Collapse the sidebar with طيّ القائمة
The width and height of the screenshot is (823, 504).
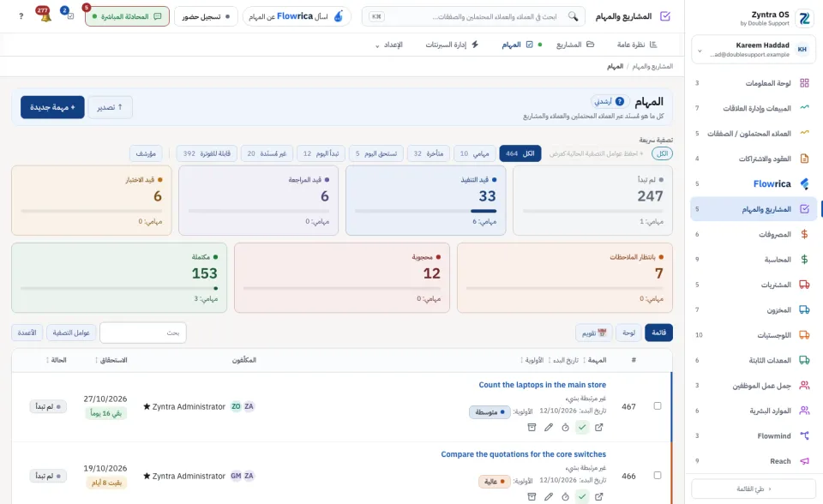click(x=754, y=489)
